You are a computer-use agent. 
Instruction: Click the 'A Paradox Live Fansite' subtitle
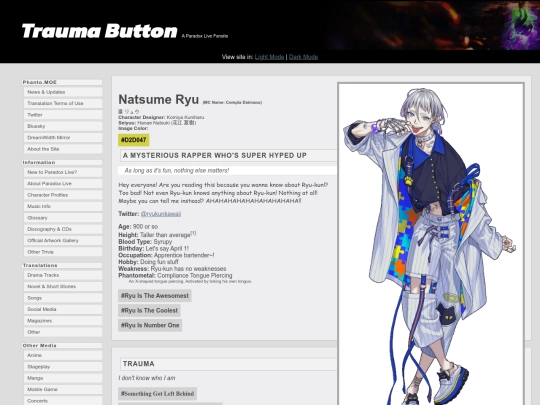205,36
